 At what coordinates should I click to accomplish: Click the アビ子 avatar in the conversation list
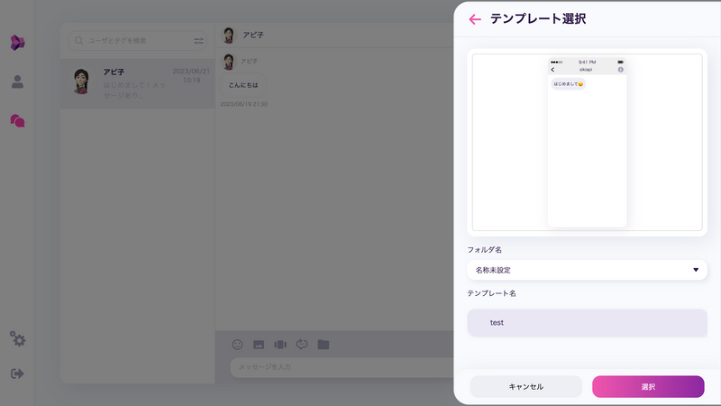[x=81, y=81]
